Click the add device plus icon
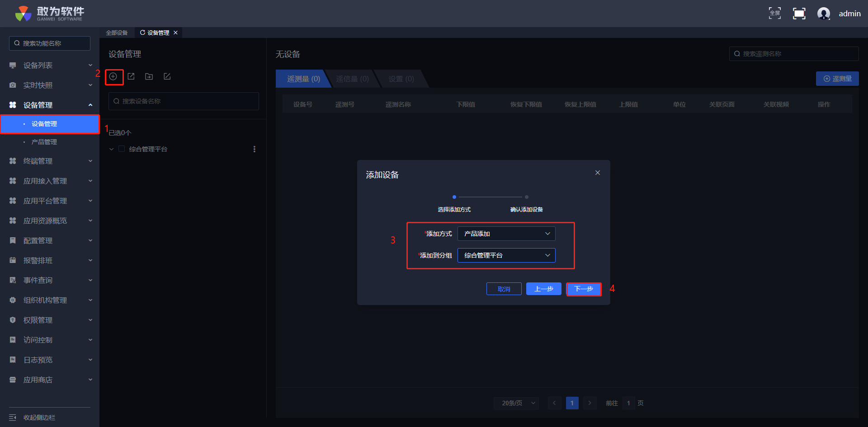 pyautogui.click(x=113, y=76)
